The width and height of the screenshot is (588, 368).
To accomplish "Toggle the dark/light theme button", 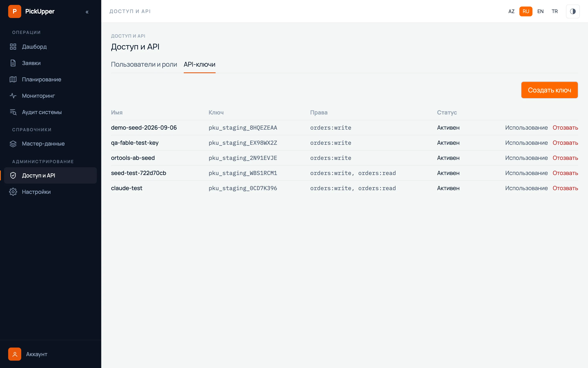I will (573, 11).
